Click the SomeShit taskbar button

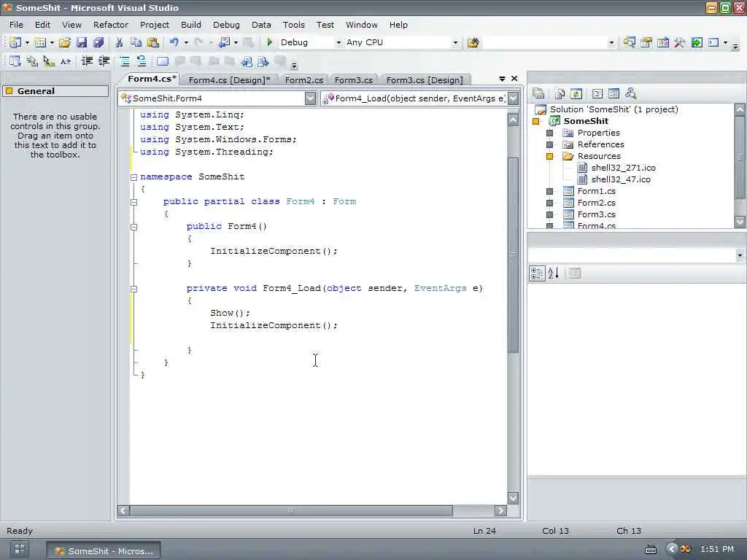[x=104, y=551]
